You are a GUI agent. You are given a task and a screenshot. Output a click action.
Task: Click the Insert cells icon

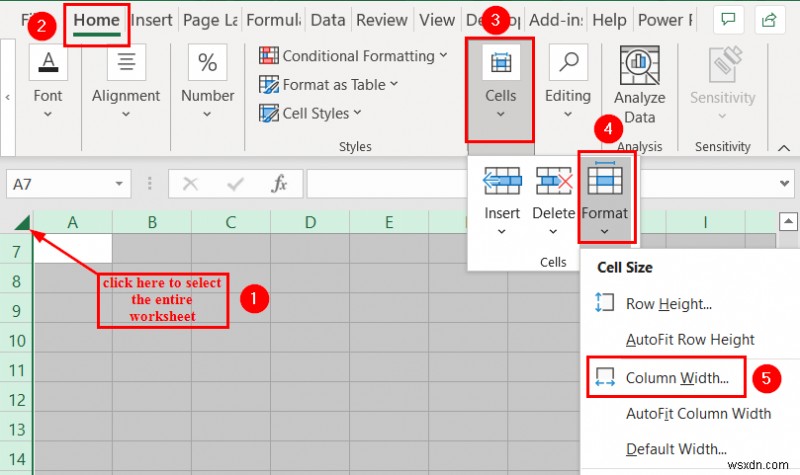tap(502, 181)
